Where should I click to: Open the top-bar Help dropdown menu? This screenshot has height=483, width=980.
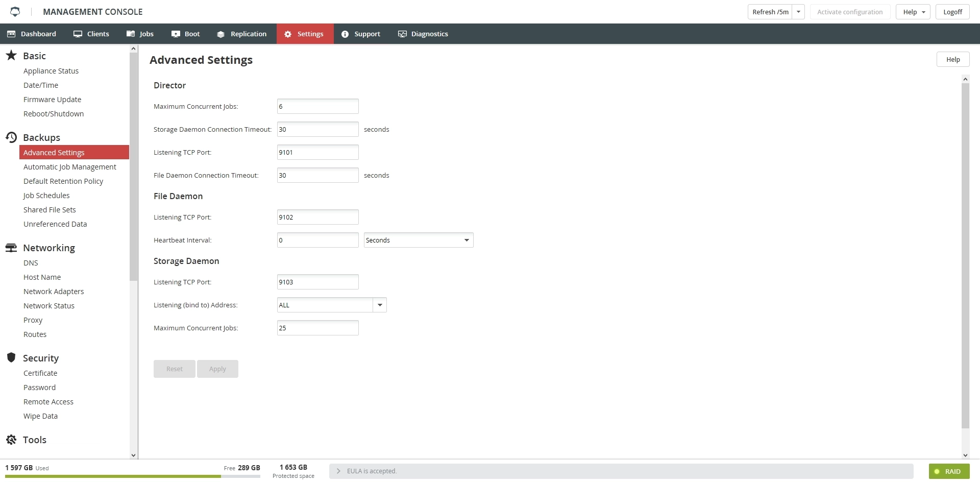(913, 12)
